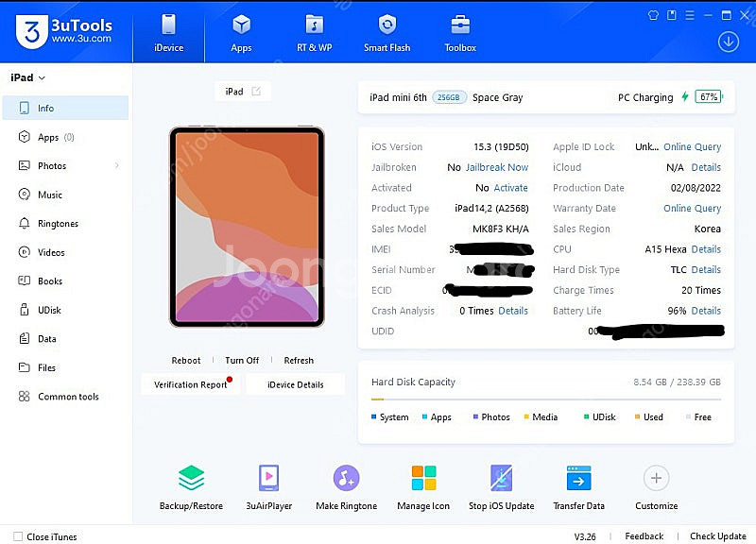The width and height of the screenshot is (756, 544).
Task: Click the 8.54 GB / 238.39 GB capacity text
Action: (677, 382)
